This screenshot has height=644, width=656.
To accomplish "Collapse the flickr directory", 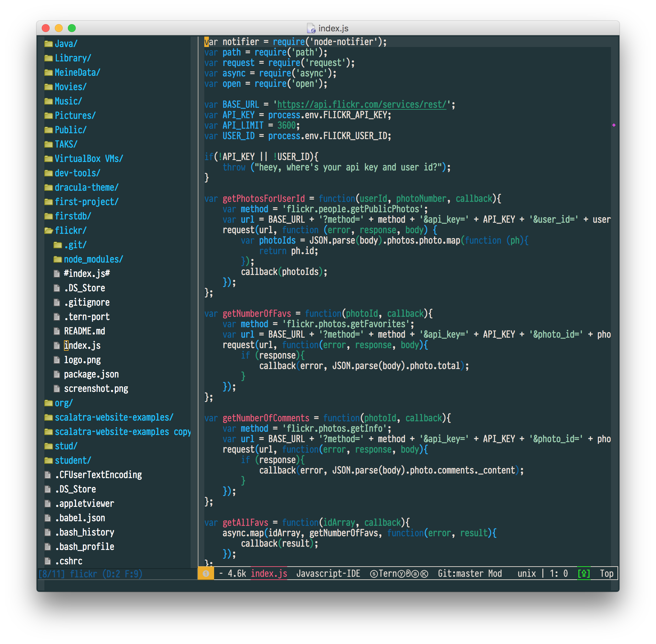I will [x=70, y=231].
